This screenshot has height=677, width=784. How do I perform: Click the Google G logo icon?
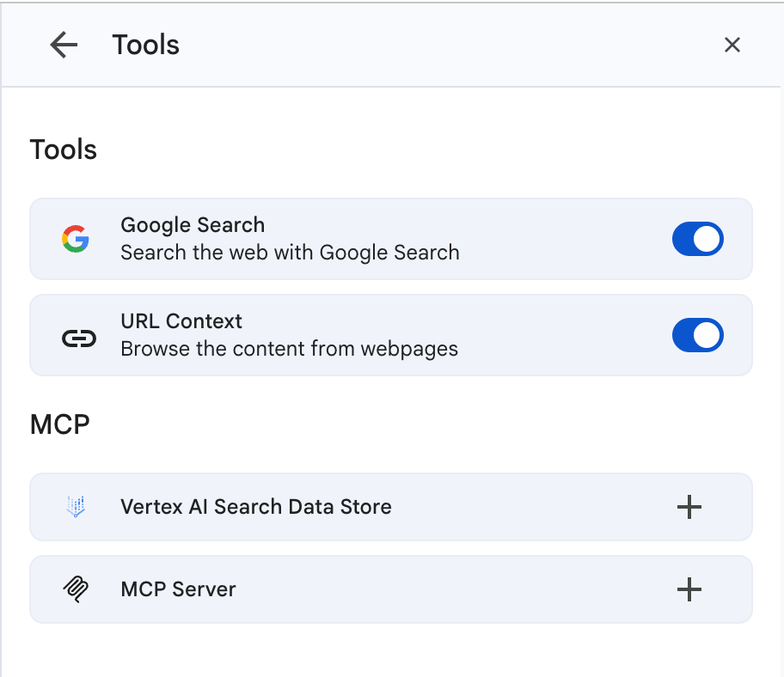tap(76, 239)
